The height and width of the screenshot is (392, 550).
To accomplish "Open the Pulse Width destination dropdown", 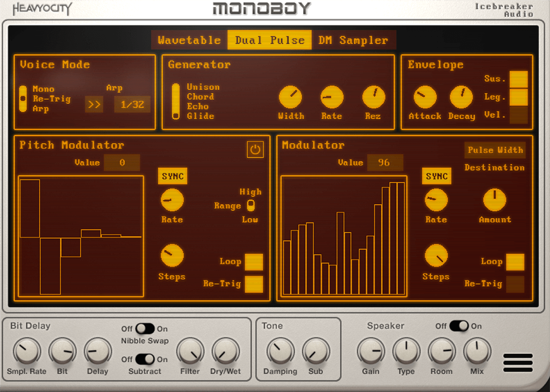I will 495,150.
